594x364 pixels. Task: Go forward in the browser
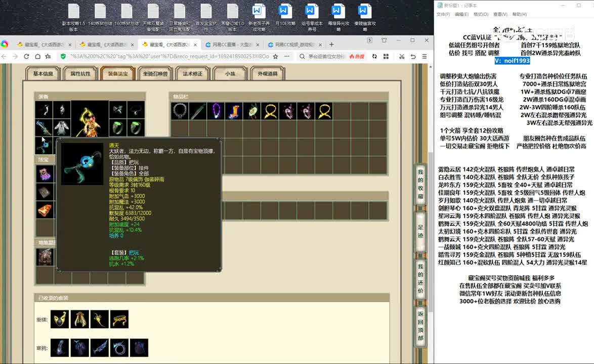(15, 57)
